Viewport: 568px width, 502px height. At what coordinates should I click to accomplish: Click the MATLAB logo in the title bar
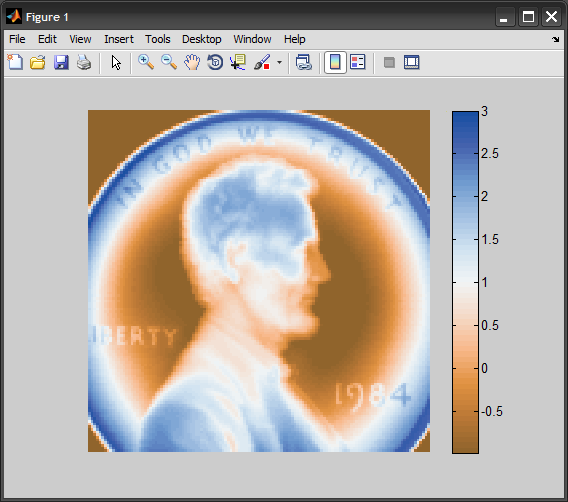point(14,16)
